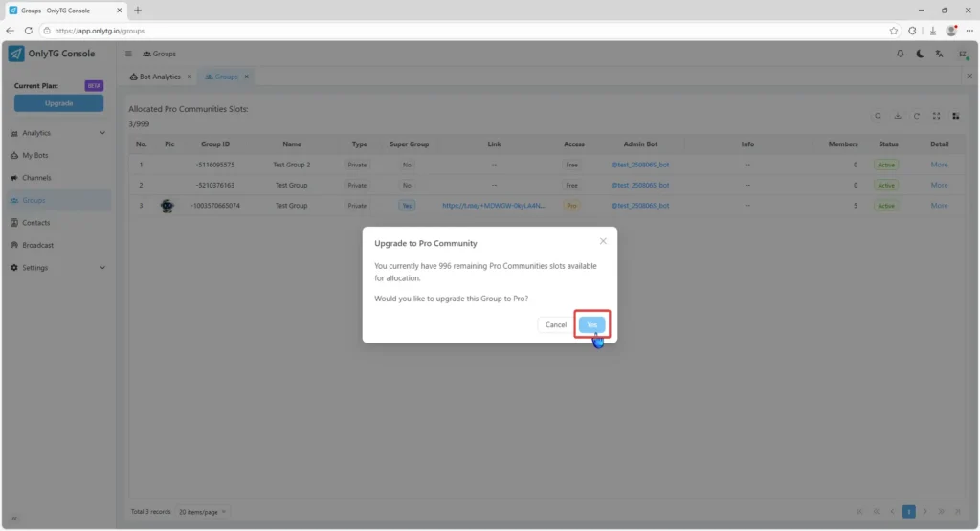Screen dimensions: 980x531
Task: Refresh the groups table
Action: 917,116
